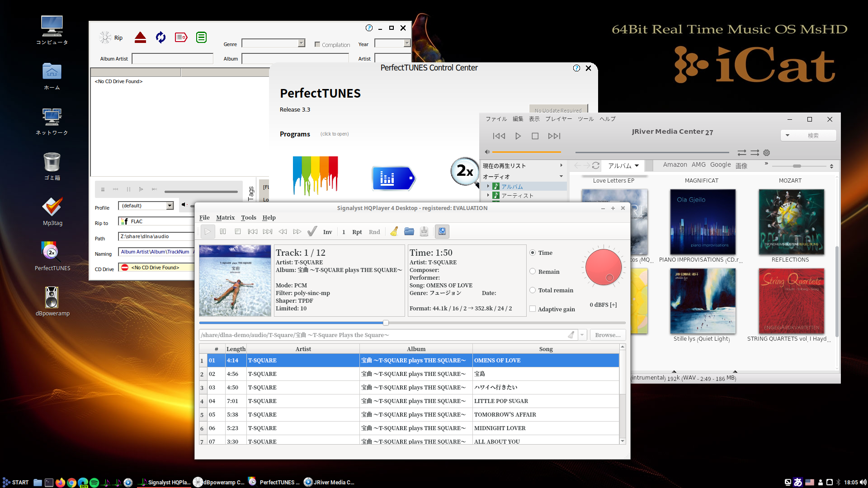868x488 pixels.
Task: Check the Compilation checkbox in dBpoweramp
Action: pyautogui.click(x=317, y=44)
